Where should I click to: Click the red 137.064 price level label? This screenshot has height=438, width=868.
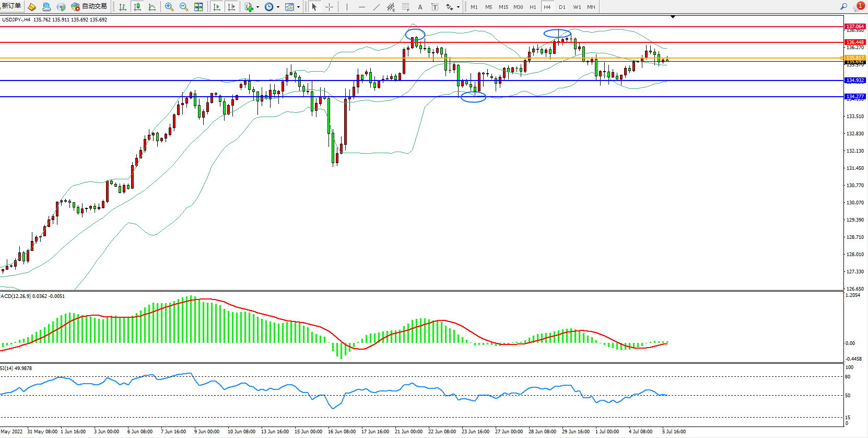point(855,26)
